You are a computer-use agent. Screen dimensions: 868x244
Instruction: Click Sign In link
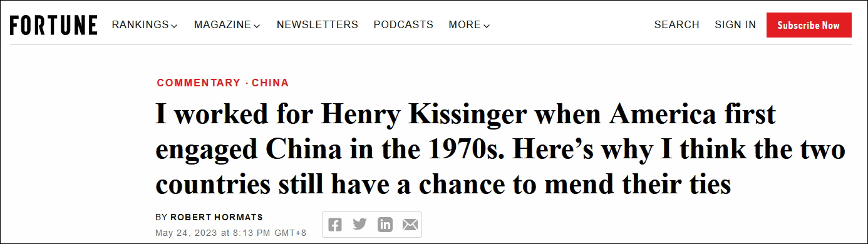(x=735, y=25)
